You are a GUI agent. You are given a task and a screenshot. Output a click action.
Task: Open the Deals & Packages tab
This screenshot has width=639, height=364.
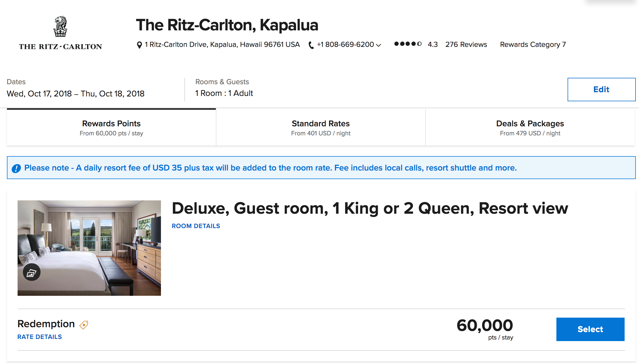point(530,128)
